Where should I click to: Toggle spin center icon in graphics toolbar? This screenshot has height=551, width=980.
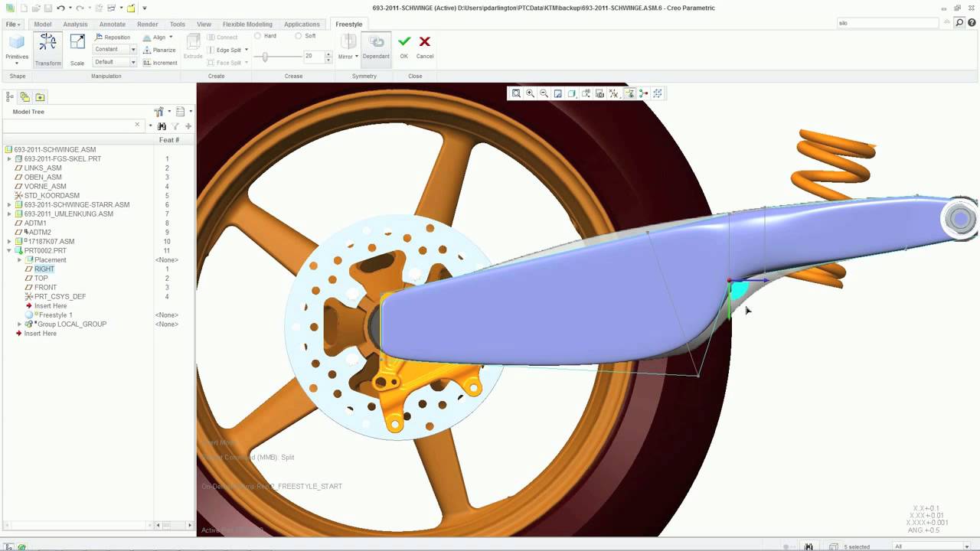point(644,93)
